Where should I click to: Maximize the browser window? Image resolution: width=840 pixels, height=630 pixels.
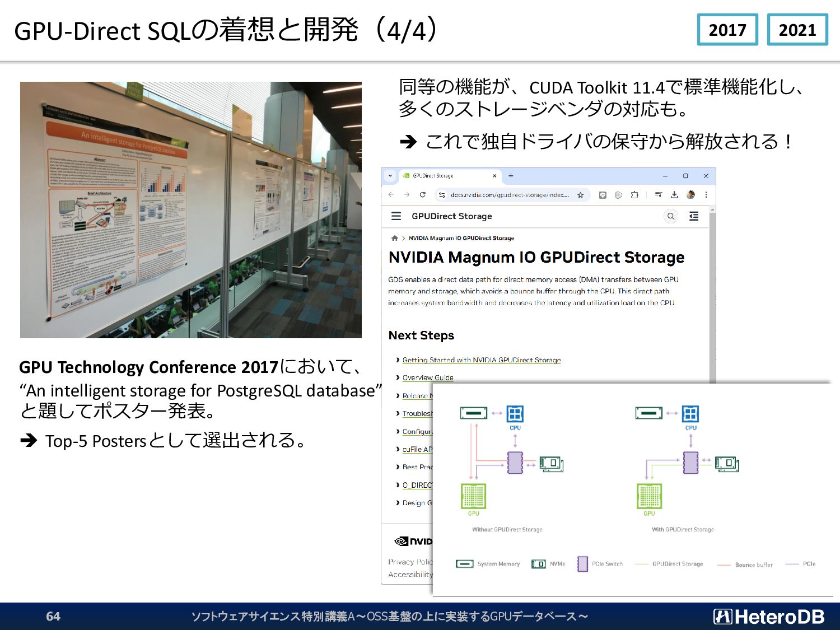pos(685,176)
